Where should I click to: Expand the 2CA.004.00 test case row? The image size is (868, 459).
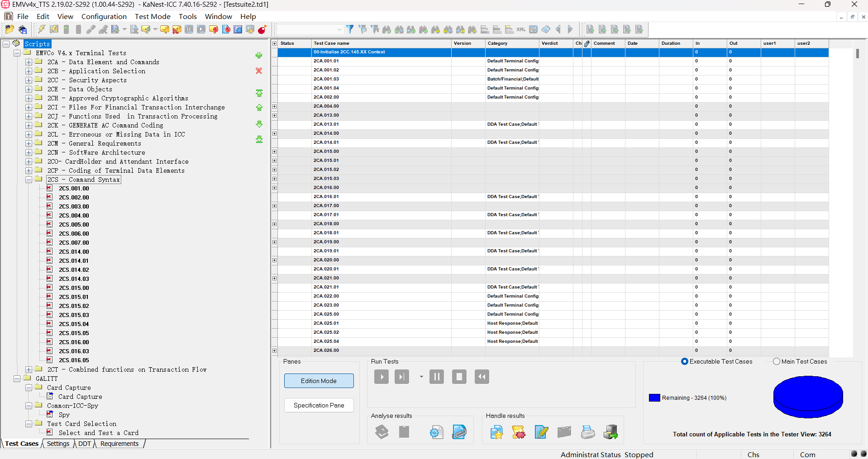tap(274, 106)
